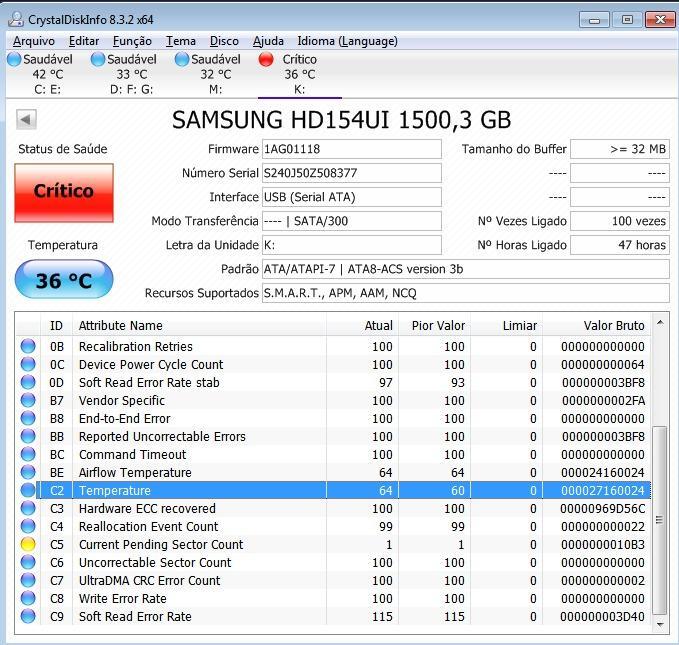
Task: Click the Recursos Suportados field
Action: pos(466,293)
